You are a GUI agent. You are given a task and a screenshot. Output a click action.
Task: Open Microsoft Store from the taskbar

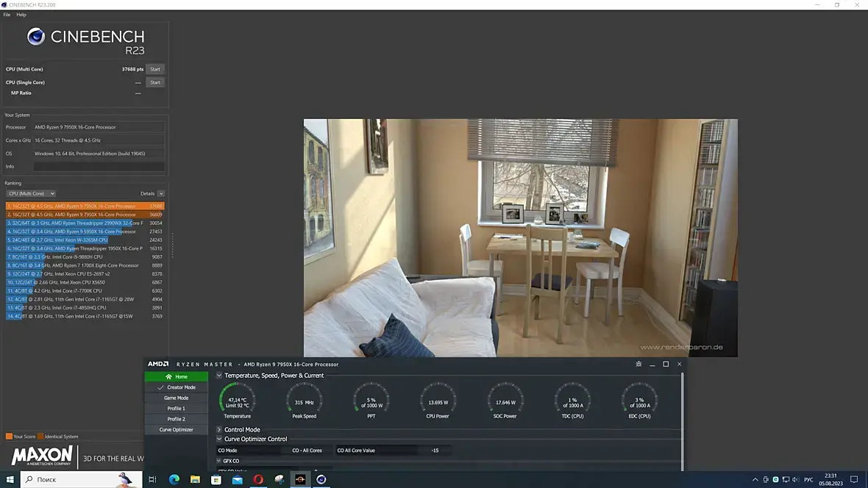pyautogui.click(x=216, y=479)
